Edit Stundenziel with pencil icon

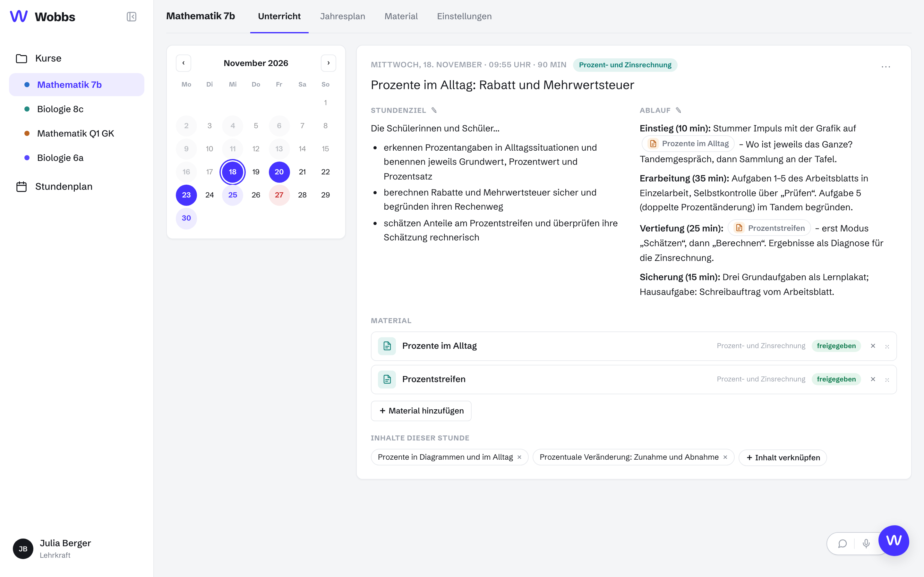[x=434, y=110]
